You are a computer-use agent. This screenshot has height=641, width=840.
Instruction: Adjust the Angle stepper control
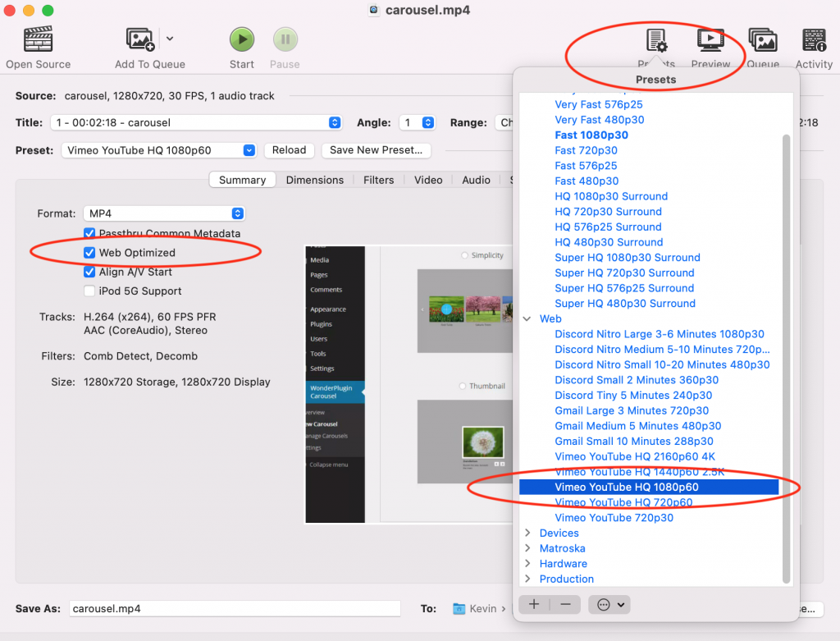(x=427, y=121)
